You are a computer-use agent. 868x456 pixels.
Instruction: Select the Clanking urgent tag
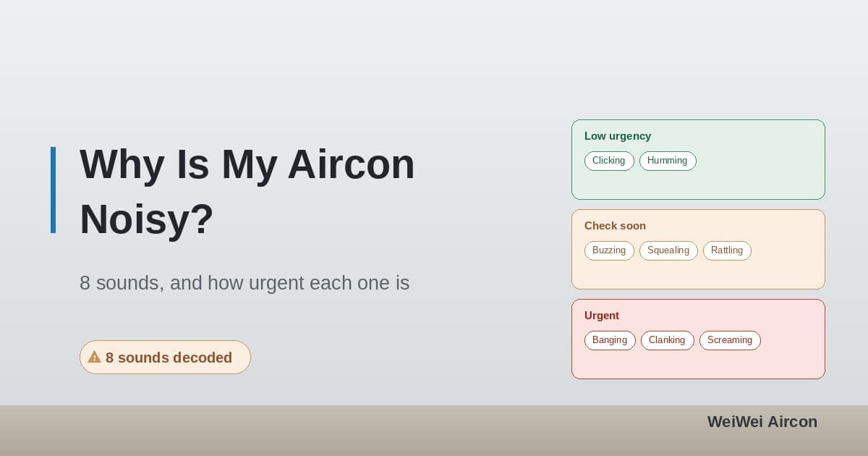[x=667, y=340]
